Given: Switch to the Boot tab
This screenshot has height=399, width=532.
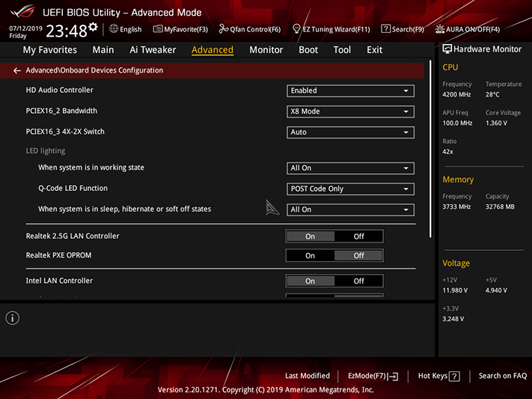Looking at the screenshot, I should (x=308, y=50).
